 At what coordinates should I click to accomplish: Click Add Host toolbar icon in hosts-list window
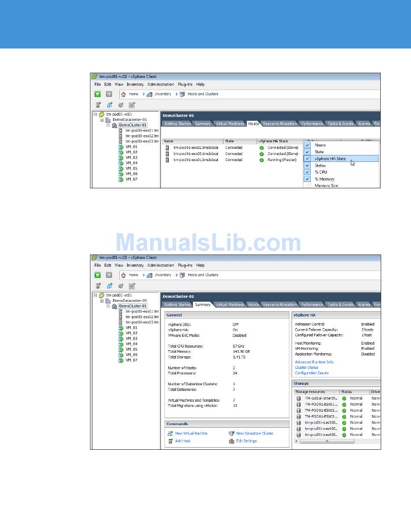click(x=99, y=105)
